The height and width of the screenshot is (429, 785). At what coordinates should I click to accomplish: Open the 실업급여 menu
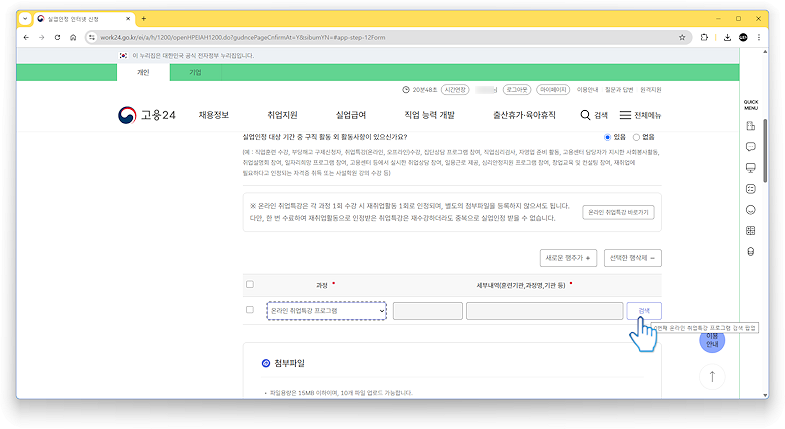point(351,115)
